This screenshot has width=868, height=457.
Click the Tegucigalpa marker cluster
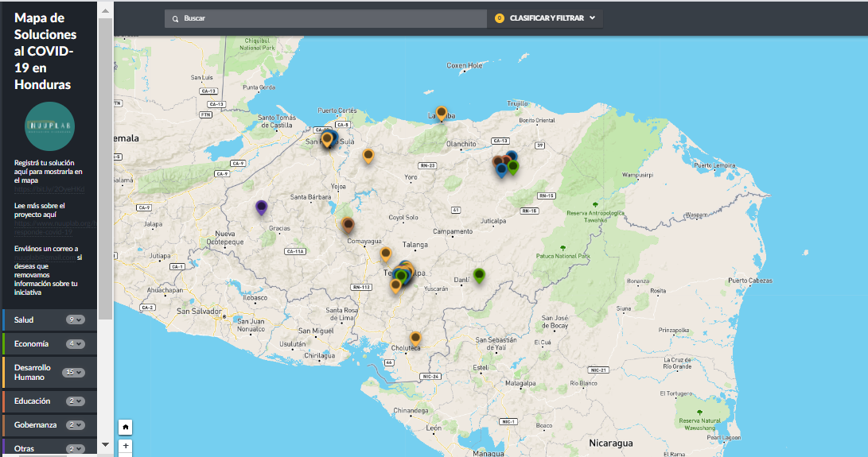pos(403,273)
